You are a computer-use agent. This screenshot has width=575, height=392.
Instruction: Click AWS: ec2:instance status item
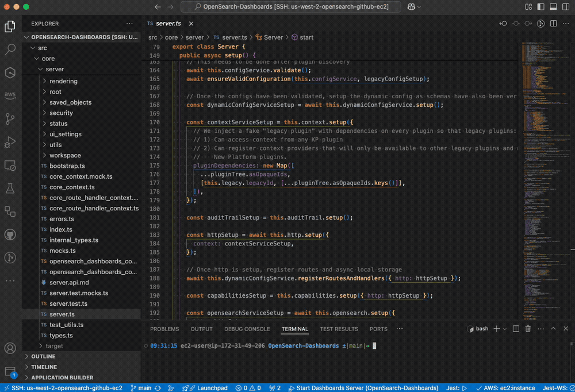pos(505,388)
